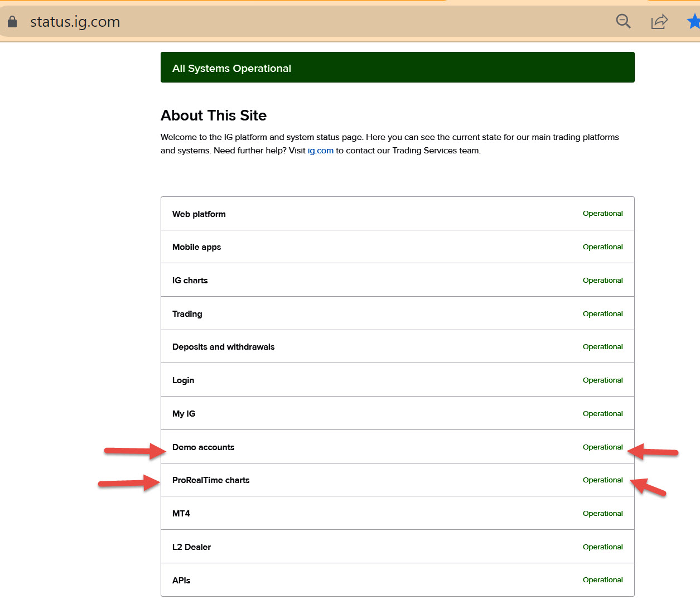Open the ig.com link
Screen dimensions: 700x599
point(320,151)
